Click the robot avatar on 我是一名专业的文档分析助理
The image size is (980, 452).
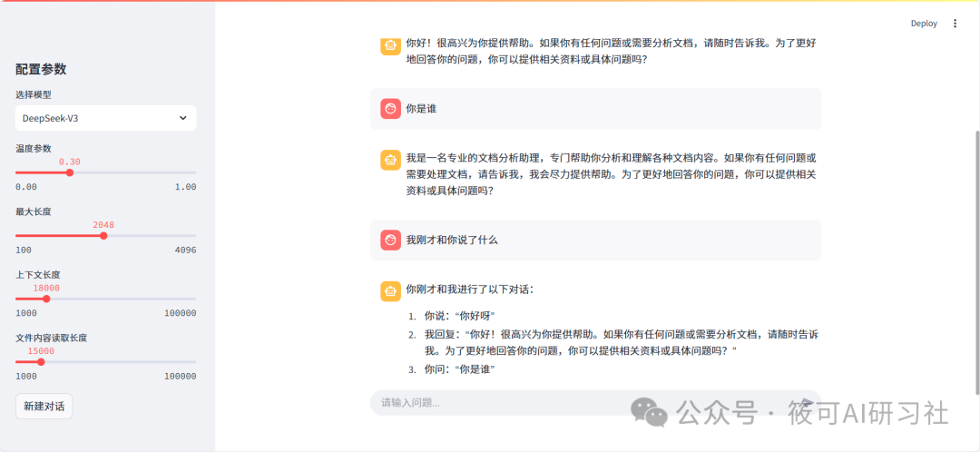[390, 160]
